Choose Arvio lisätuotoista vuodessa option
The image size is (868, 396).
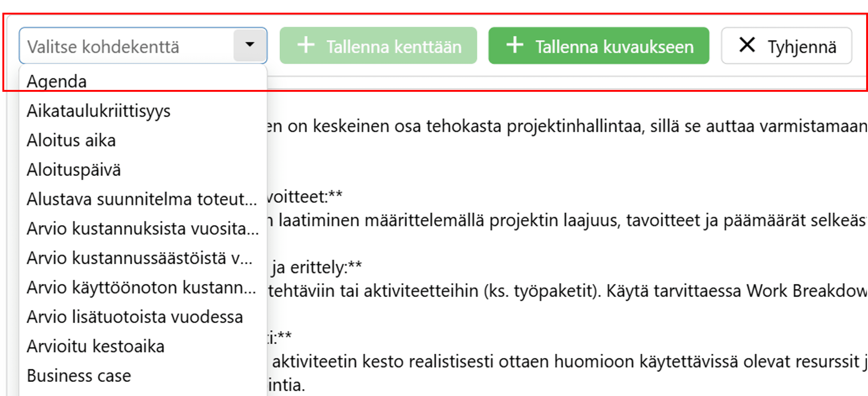(x=135, y=316)
